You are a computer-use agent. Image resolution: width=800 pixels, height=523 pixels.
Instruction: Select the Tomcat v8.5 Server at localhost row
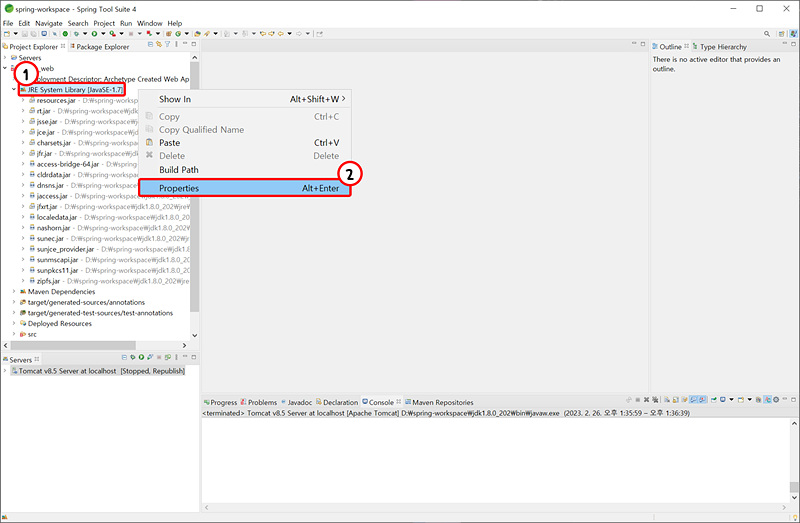click(98, 371)
